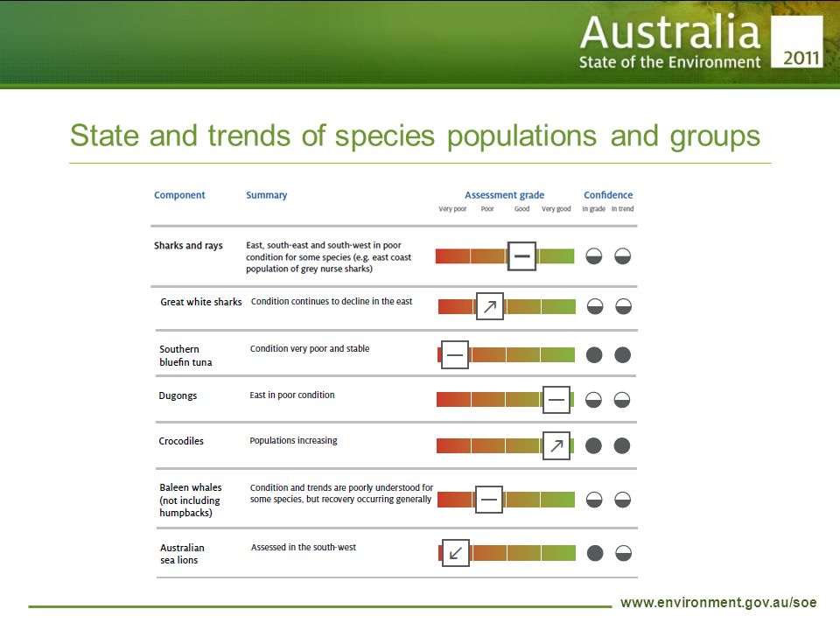Click the white 2011 year box in header

796,41
